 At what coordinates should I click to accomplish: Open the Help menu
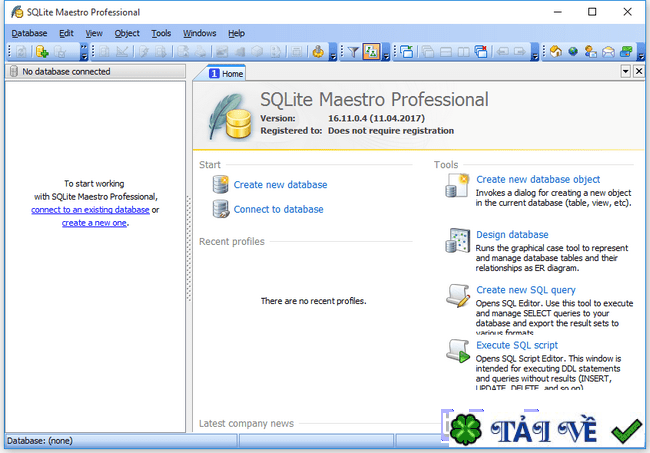coord(236,33)
